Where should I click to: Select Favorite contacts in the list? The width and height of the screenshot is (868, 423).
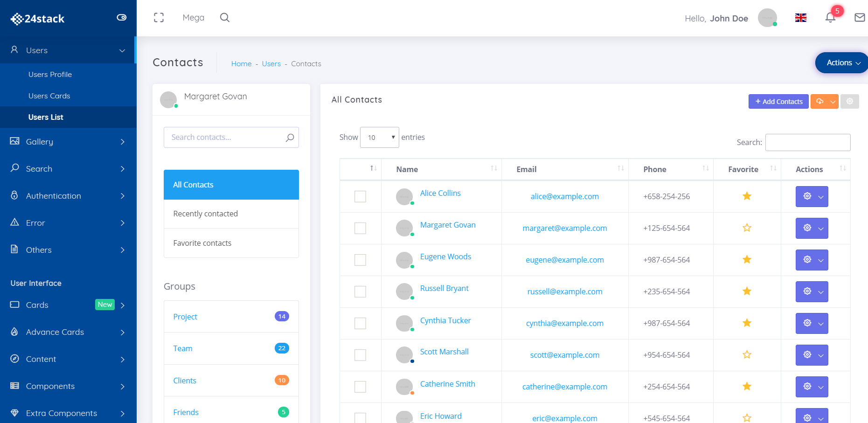[x=202, y=243]
